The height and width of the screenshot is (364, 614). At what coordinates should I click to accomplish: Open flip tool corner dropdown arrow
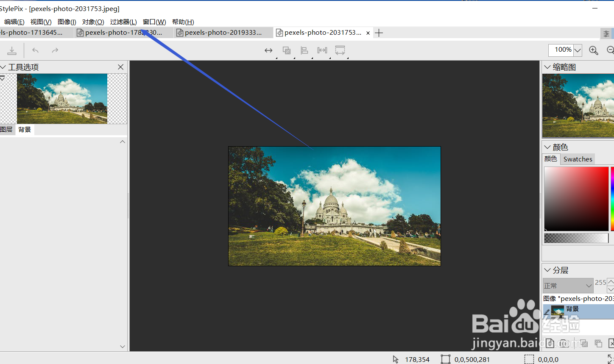click(x=276, y=58)
